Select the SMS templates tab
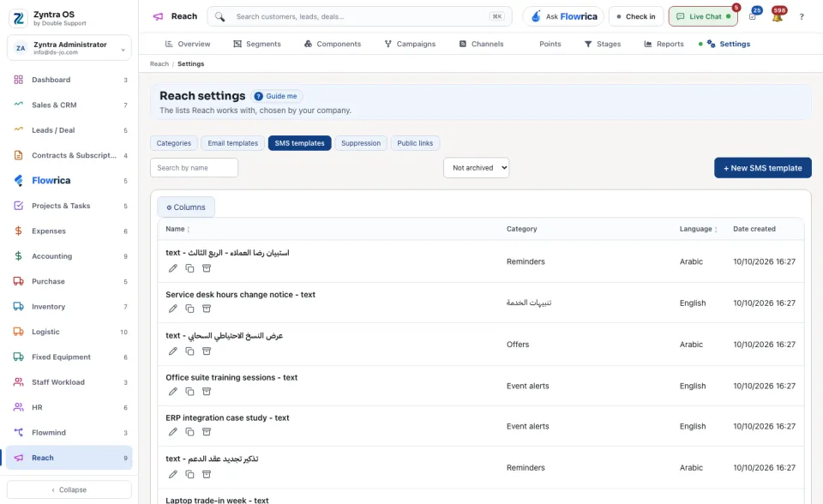Image resolution: width=823 pixels, height=504 pixels. [x=300, y=143]
